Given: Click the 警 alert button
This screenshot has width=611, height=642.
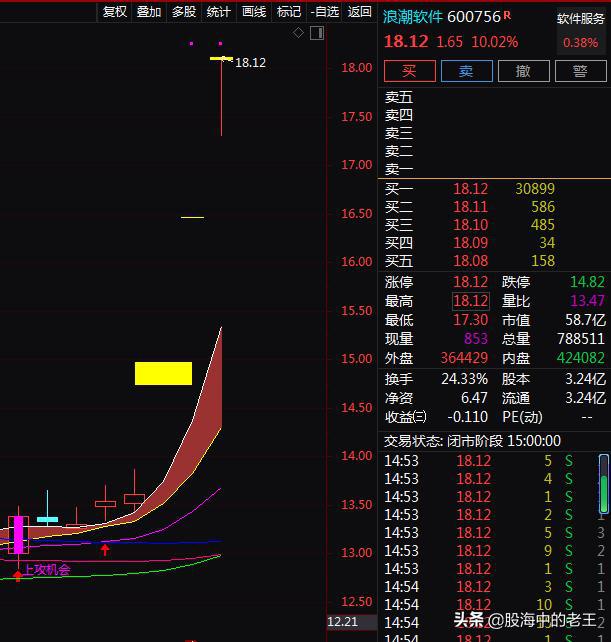Looking at the screenshot, I should (580, 71).
